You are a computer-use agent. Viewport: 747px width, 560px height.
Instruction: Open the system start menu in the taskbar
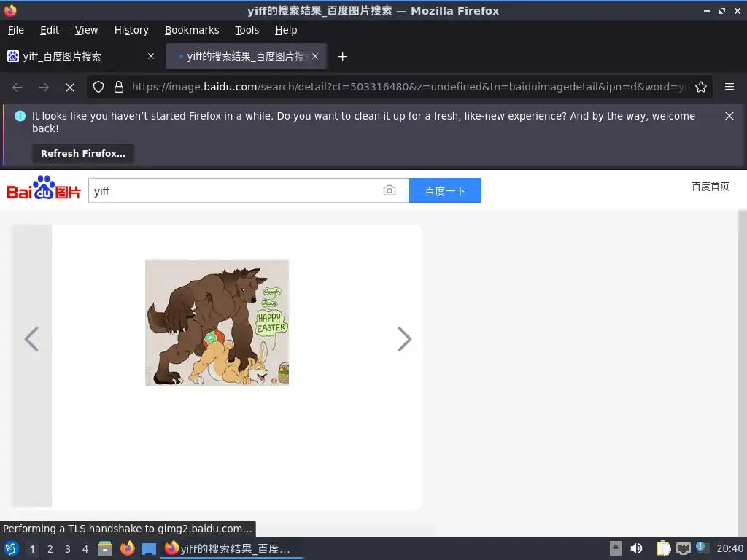tap(12, 548)
